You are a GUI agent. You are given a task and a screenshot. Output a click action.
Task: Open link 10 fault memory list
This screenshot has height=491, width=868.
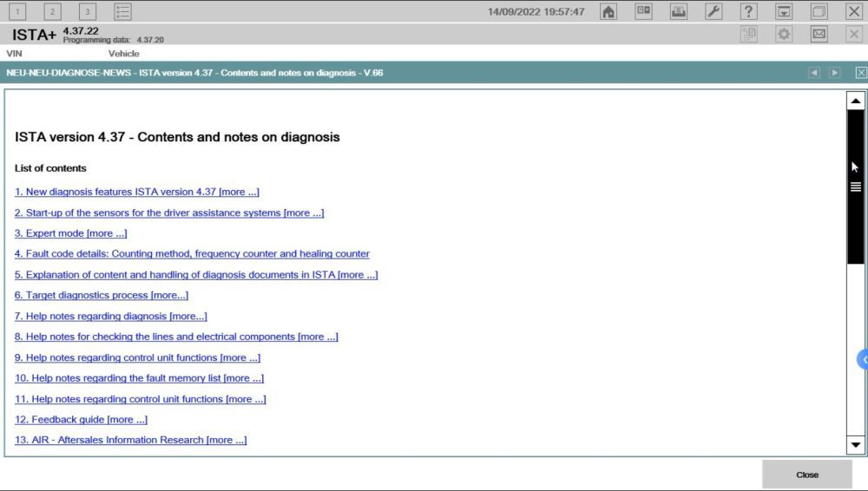[x=139, y=378]
